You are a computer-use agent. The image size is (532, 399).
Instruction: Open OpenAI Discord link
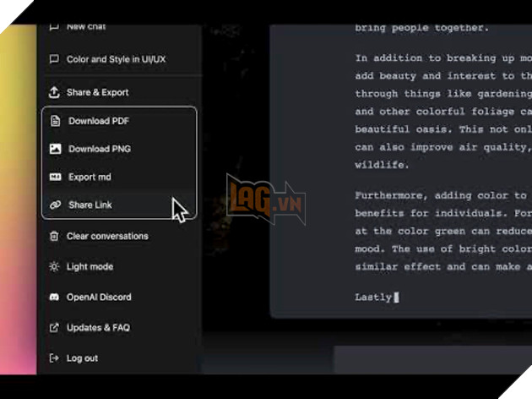pos(99,297)
